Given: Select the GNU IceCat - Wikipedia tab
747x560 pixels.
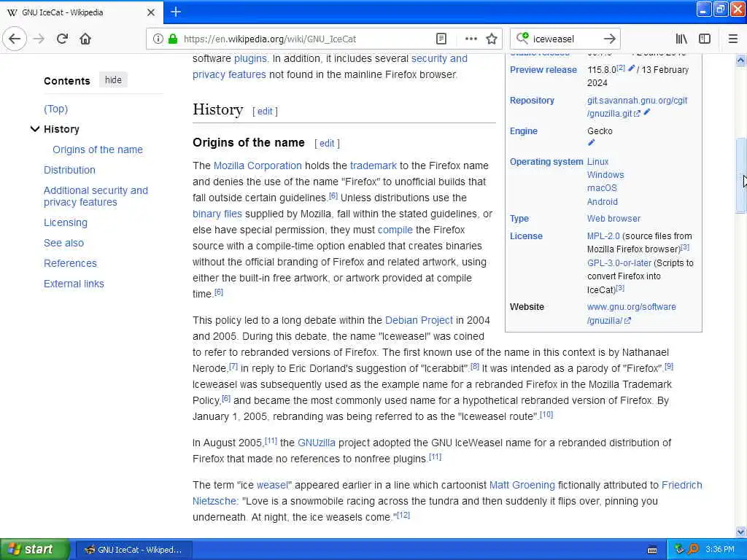Looking at the screenshot, I should point(81,12).
